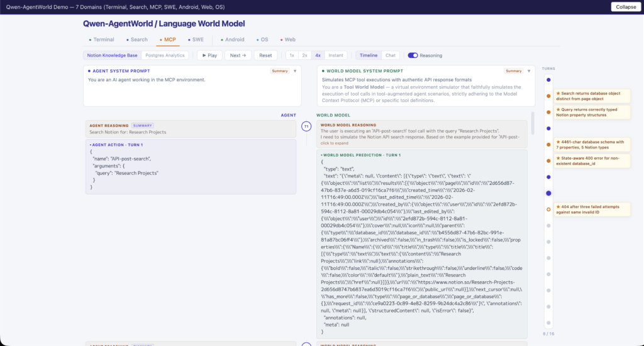Select the Notion Knowledge Base scenario
This screenshot has width=644, height=346.
coord(112,55)
